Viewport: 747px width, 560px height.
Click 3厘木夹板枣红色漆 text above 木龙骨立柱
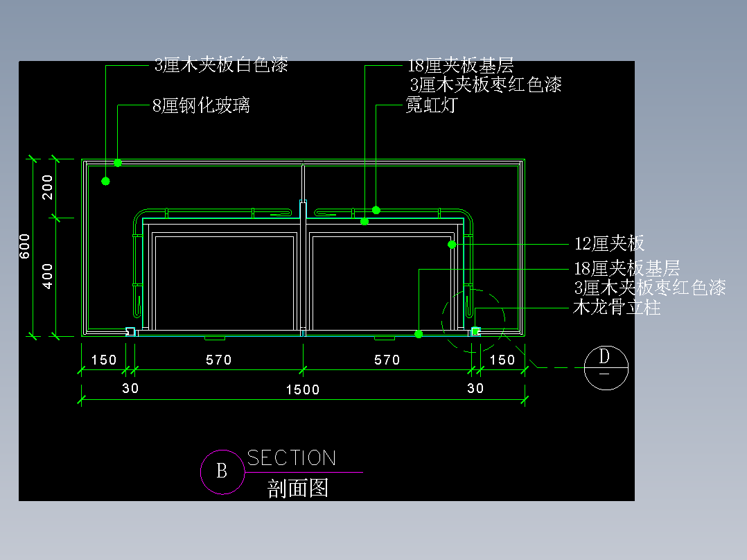pos(650,288)
